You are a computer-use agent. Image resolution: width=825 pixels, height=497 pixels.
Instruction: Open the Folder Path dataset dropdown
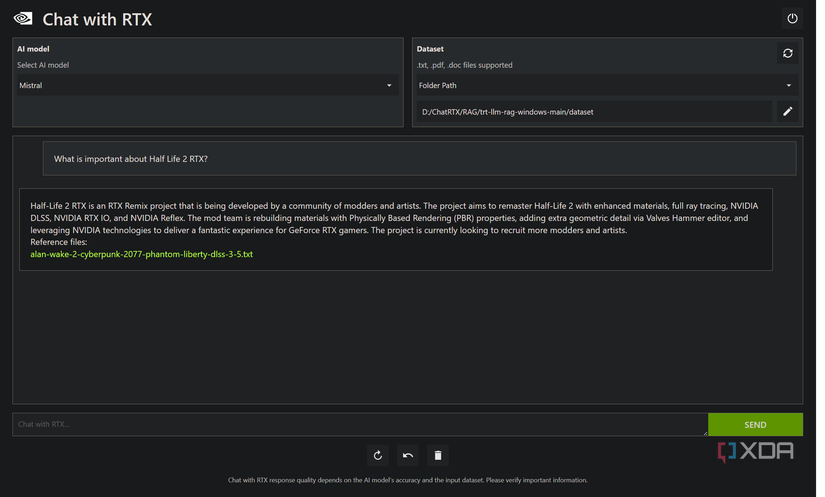pyautogui.click(x=607, y=85)
